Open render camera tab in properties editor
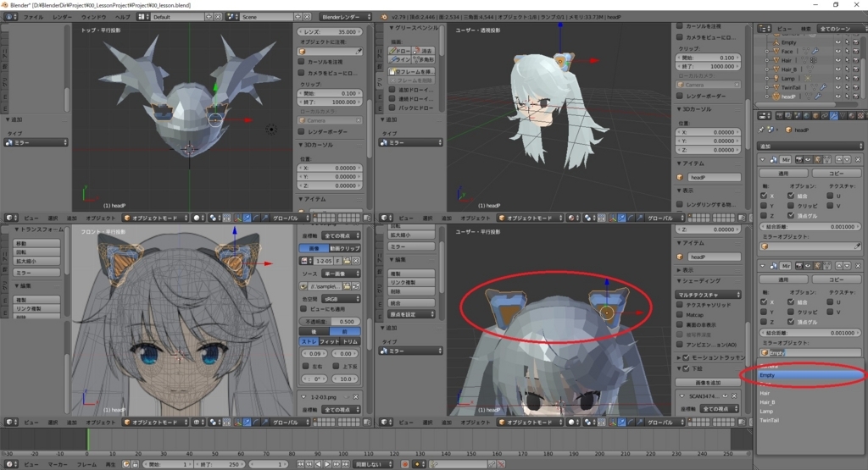The image size is (868, 470). tap(780, 116)
